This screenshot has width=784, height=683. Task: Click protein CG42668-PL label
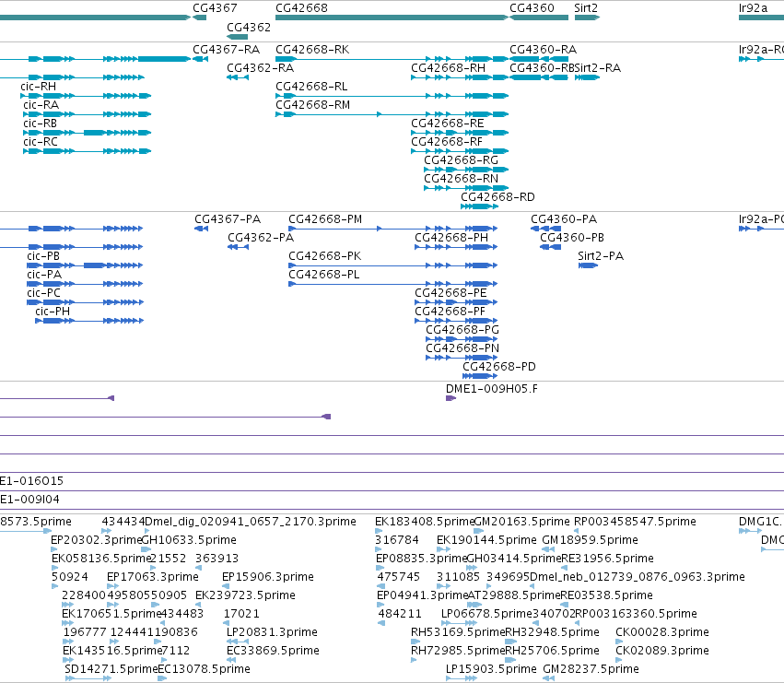tap(324, 276)
